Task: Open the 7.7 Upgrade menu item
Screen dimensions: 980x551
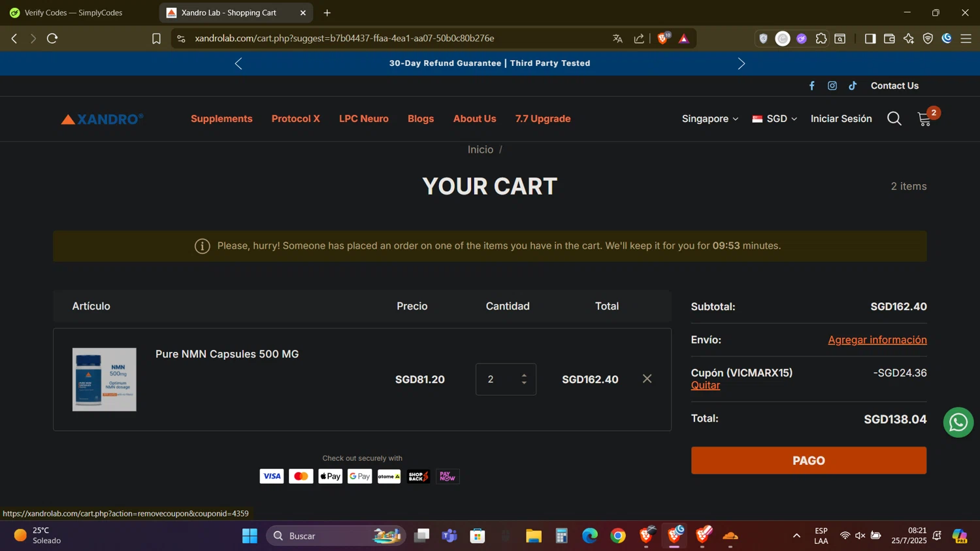Action: click(543, 119)
